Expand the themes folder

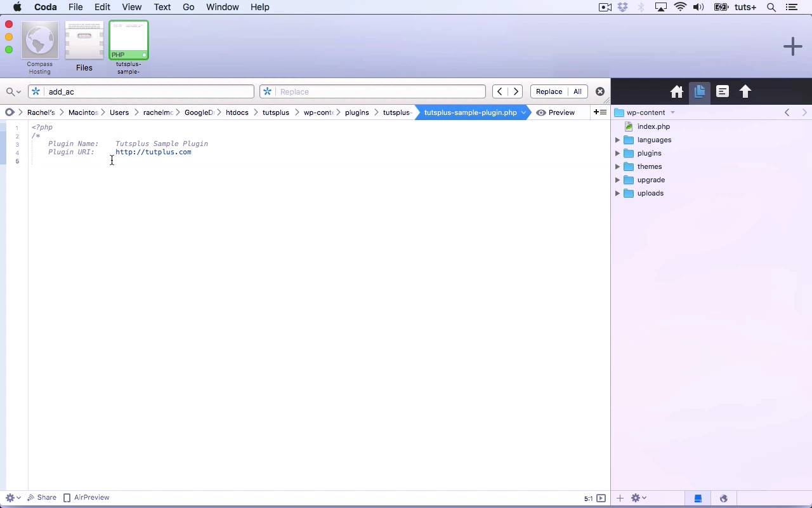click(617, 166)
